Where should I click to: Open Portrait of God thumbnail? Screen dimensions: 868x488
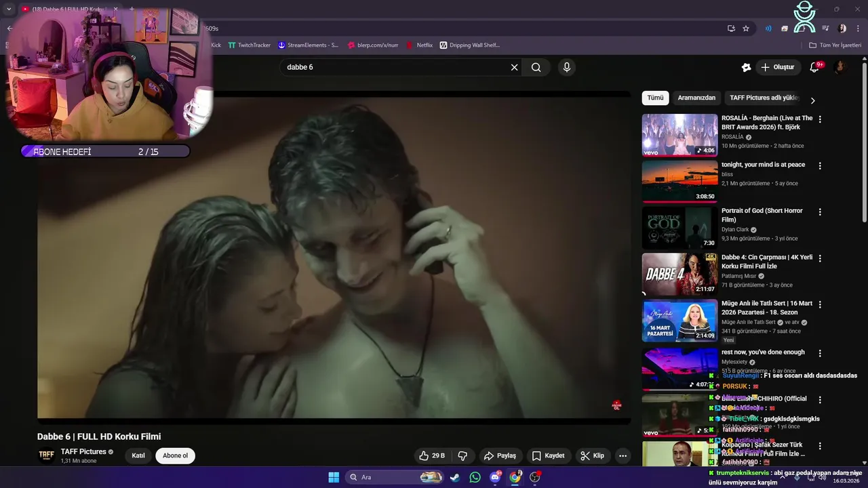[679, 227]
